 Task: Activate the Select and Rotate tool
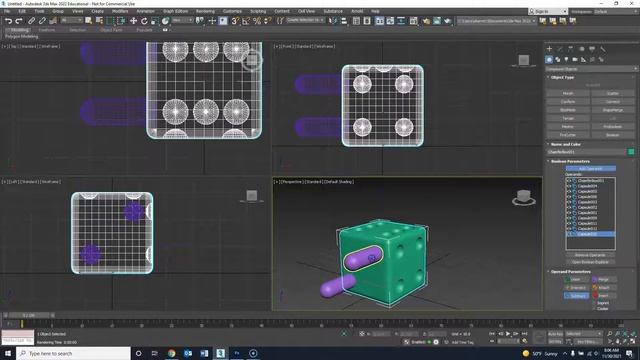[x=144, y=21]
